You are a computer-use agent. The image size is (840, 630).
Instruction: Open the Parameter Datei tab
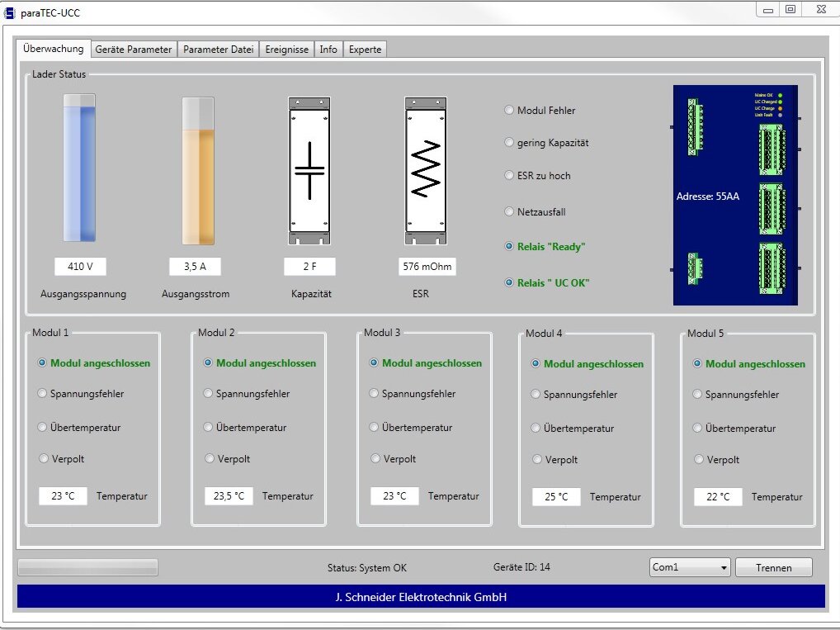click(x=218, y=50)
